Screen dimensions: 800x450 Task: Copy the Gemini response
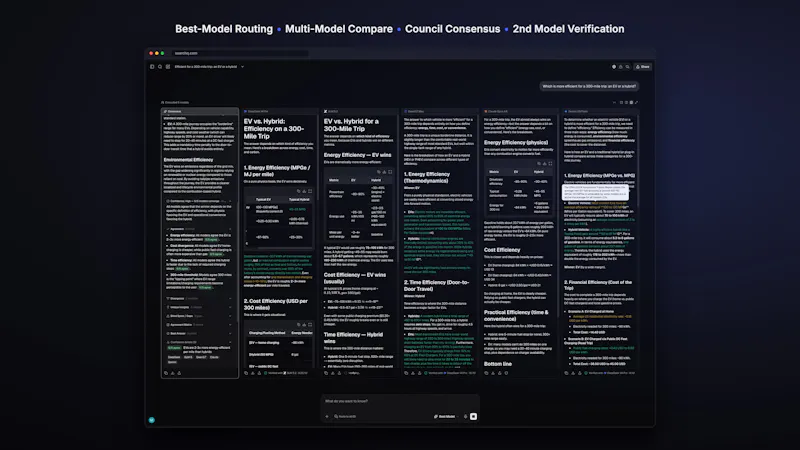pos(566,373)
